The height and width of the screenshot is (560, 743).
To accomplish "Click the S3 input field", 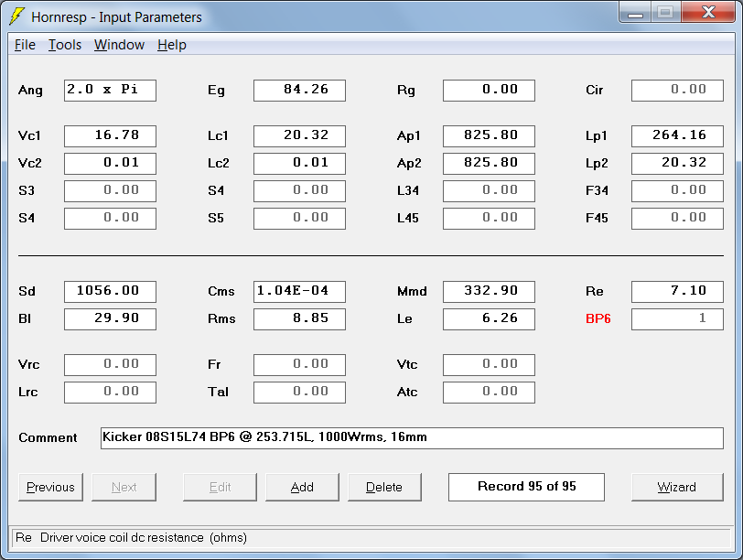I will tap(110, 191).
